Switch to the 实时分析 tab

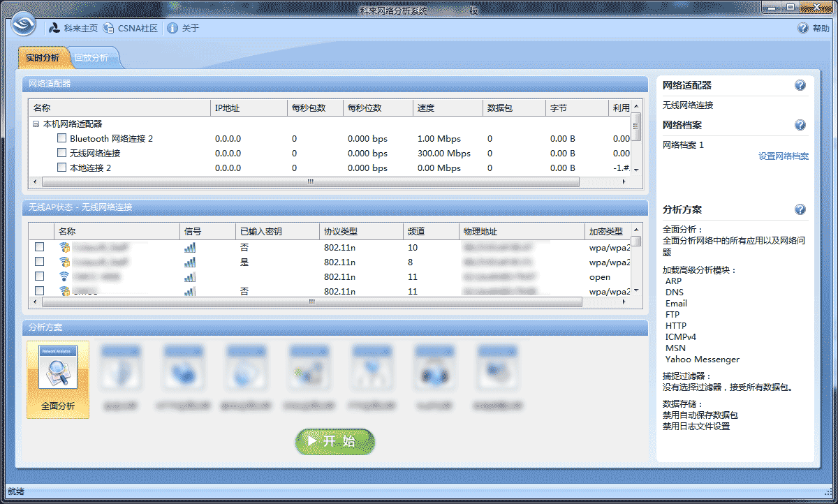[43, 58]
